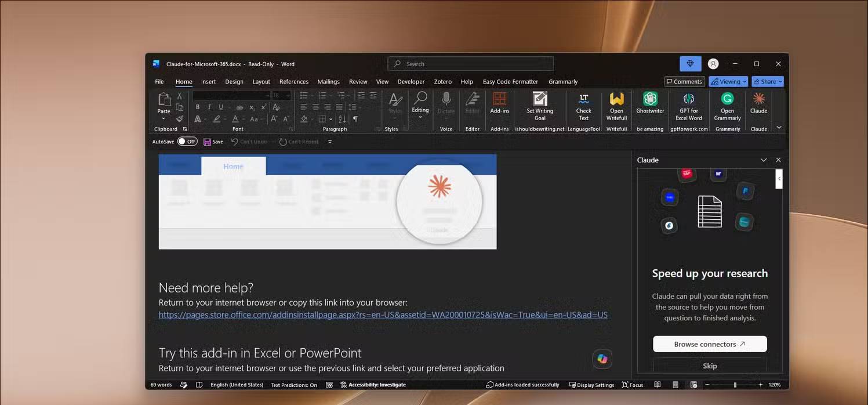Open the Ghostwriter add-in
The height and width of the screenshot is (405, 868).
(x=650, y=103)
